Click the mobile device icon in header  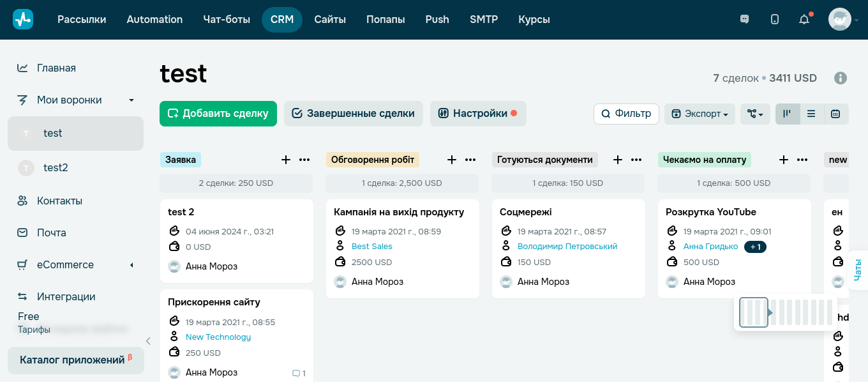click(775, 19)
